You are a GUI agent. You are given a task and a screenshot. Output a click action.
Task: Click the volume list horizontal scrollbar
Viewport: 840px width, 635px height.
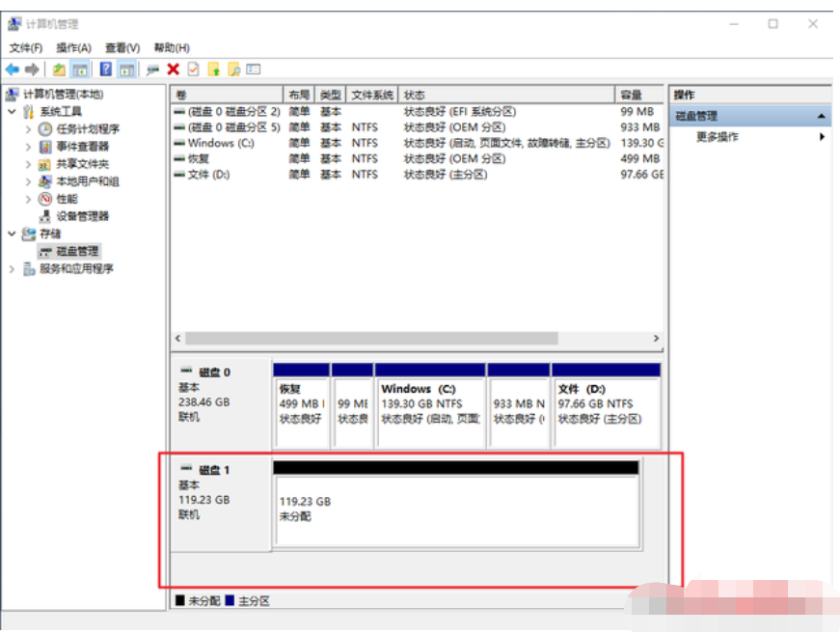[x=371, y=339]
